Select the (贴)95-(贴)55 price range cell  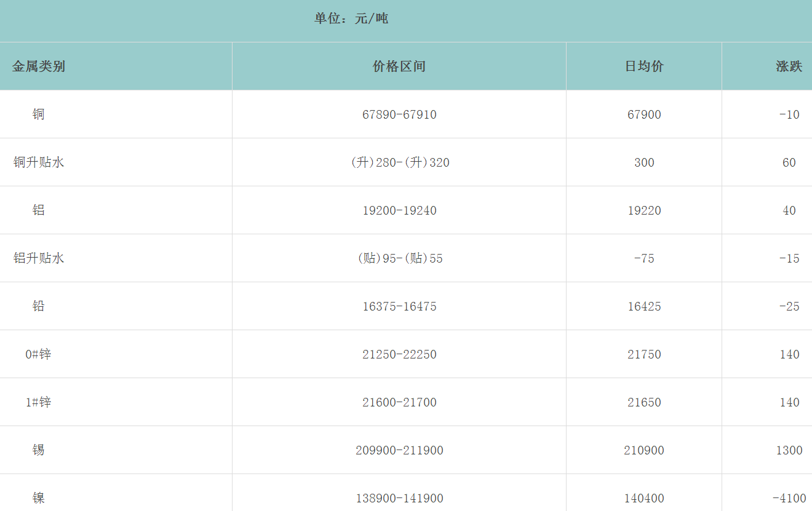pos(399,258)
